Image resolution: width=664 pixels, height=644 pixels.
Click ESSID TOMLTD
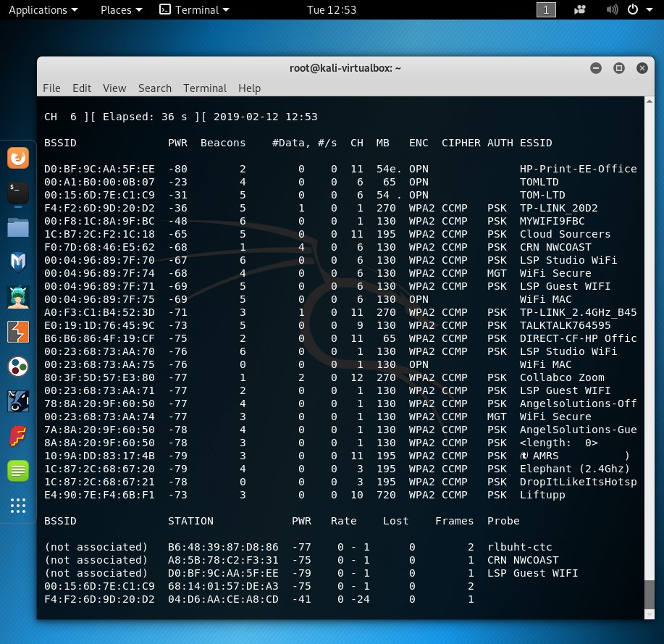coord(539,182)
